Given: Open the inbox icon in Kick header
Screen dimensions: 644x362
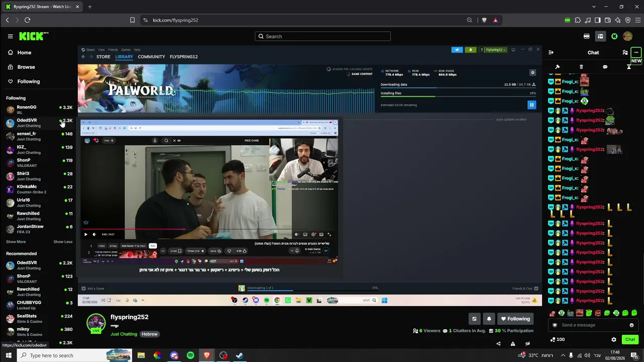Looking at the screenshot, I should [x=600, y=36].
